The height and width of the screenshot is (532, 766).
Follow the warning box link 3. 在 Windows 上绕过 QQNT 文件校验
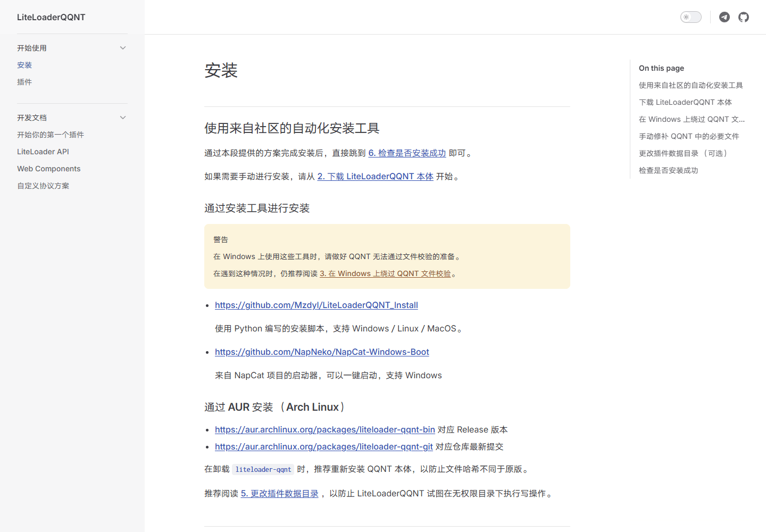click(x=385, y=273)
